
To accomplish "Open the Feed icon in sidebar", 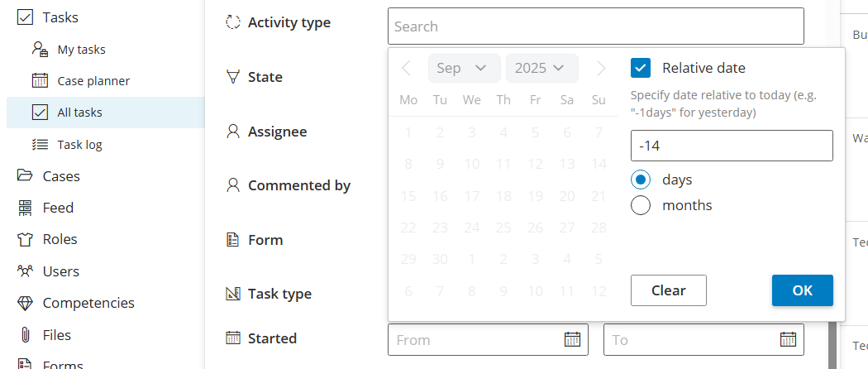I will (26, 208).
